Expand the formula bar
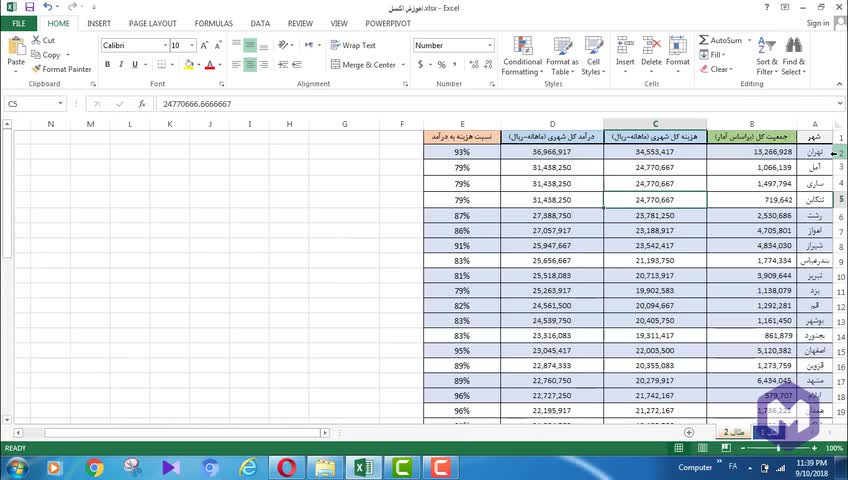Viewport: 848px width, 480px height. point(840,103)
